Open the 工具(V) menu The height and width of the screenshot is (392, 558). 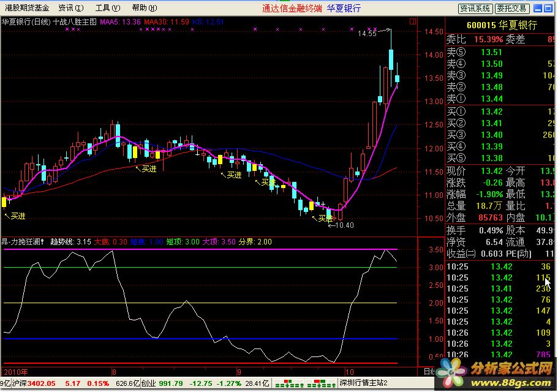coord(108,7)
